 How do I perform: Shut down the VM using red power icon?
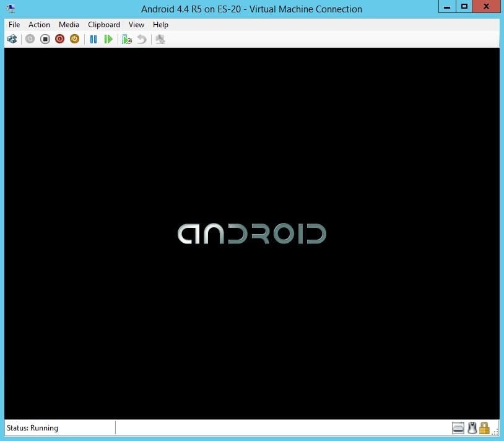click(x=60, y=39)
